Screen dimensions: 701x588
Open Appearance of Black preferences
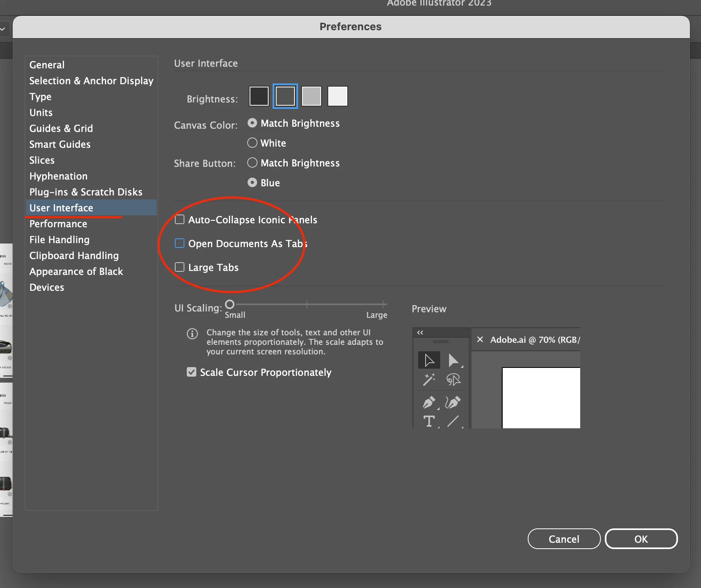(x=91, y=271)
